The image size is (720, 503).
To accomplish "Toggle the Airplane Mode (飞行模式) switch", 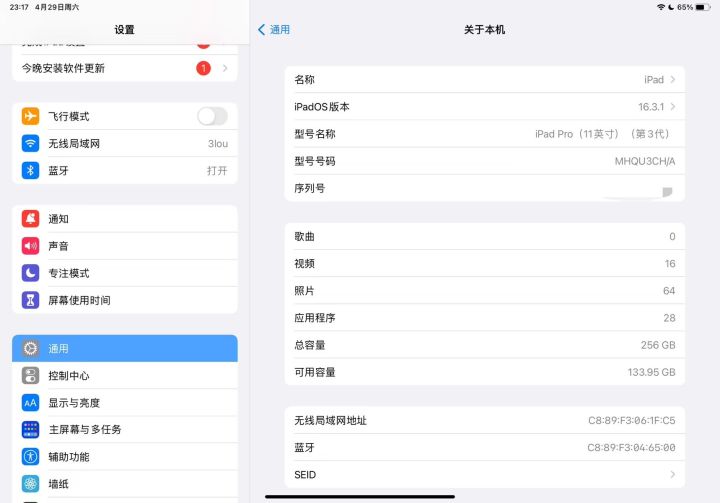I will 212,116.
